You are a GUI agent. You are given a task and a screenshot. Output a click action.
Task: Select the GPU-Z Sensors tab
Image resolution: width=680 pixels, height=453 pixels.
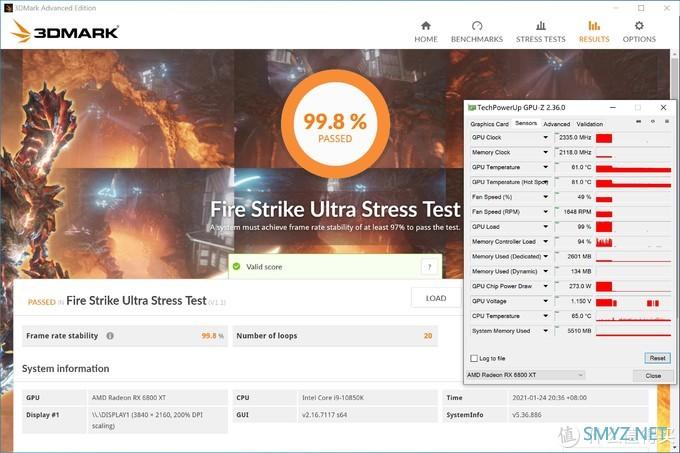(x=526, y=123)
